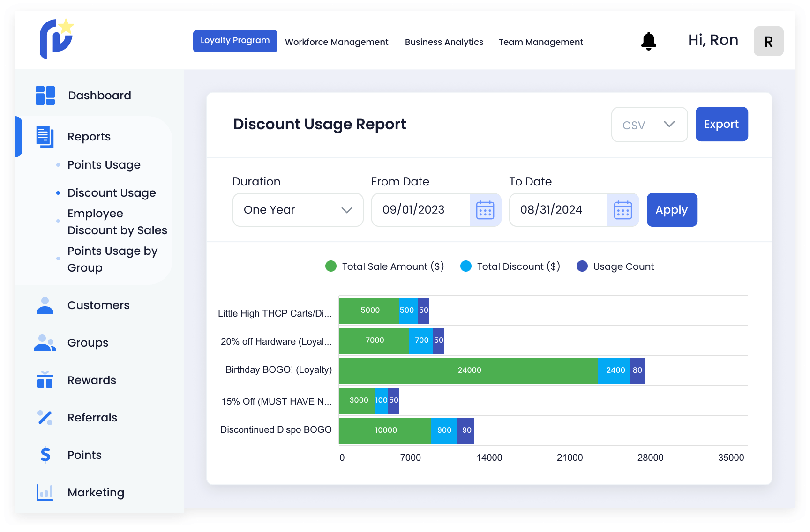Click Birthday BOGO 2400 discount bar
The image size is (810, 532).
pos(614,370)
